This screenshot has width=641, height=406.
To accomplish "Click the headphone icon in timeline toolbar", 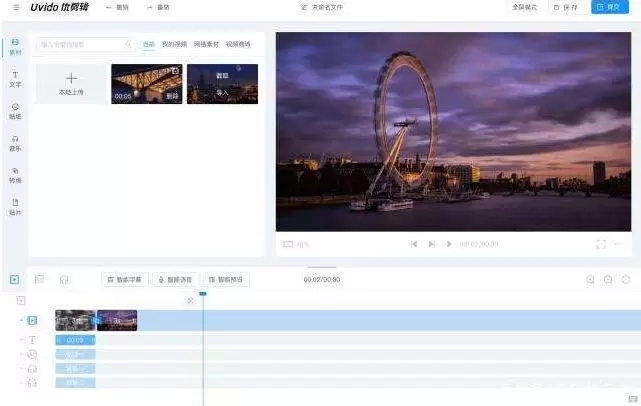I will click(64, 280).
